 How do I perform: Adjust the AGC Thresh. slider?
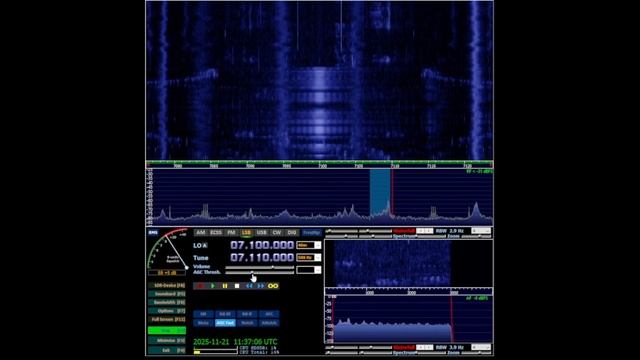tap(260, 272)
